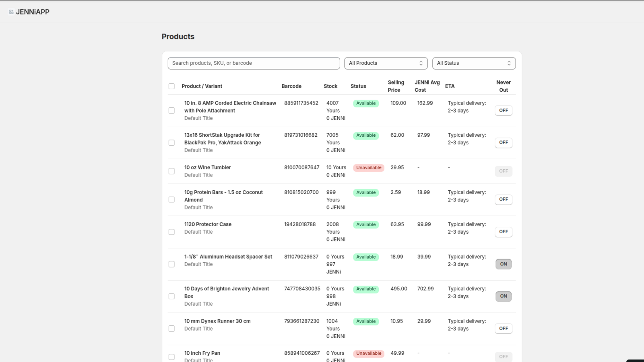This screenshot has height=362, width=644.
Task: Open the All Status filter dropdown
Action: coord(473,63)
